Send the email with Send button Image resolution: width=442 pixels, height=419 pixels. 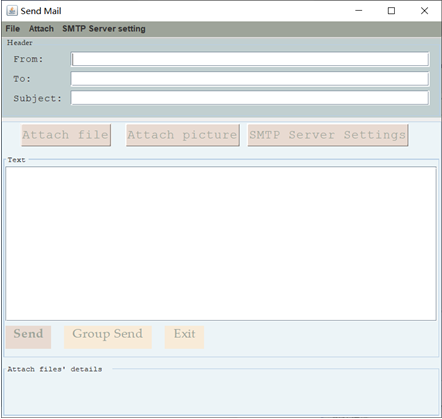(28, 337)
